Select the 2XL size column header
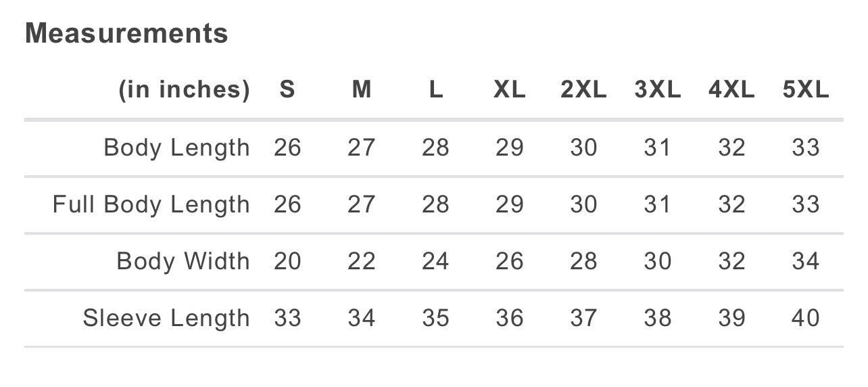Image resolution: width=868 pixels, height=387 pixels. [583, 90]
